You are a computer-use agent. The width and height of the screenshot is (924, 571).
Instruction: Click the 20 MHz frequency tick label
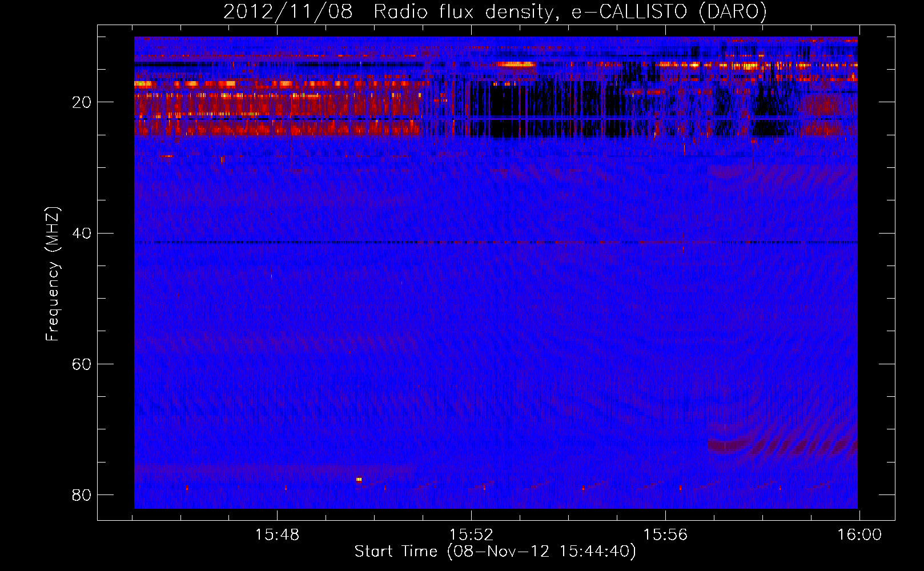pos(82,102)
